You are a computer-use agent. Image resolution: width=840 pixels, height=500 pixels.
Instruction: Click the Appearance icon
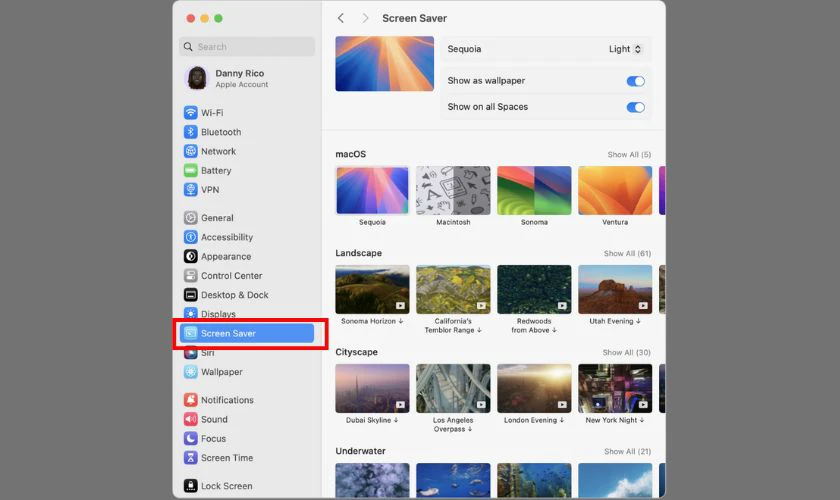click(x=190, y=256)
